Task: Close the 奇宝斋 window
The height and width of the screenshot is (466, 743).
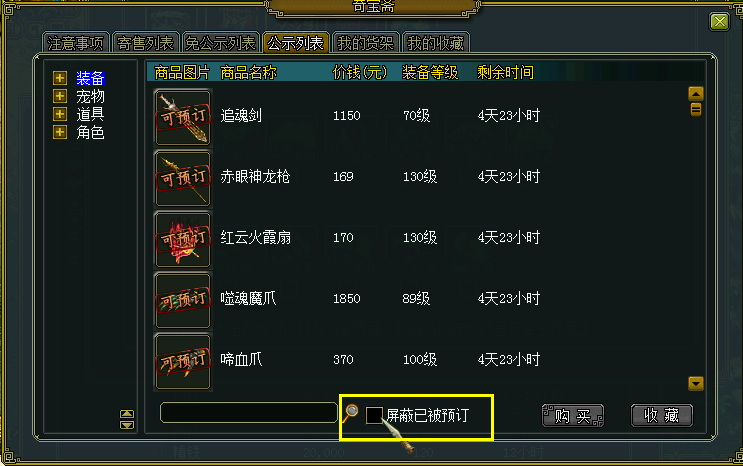Action: [x=719, y=22]
